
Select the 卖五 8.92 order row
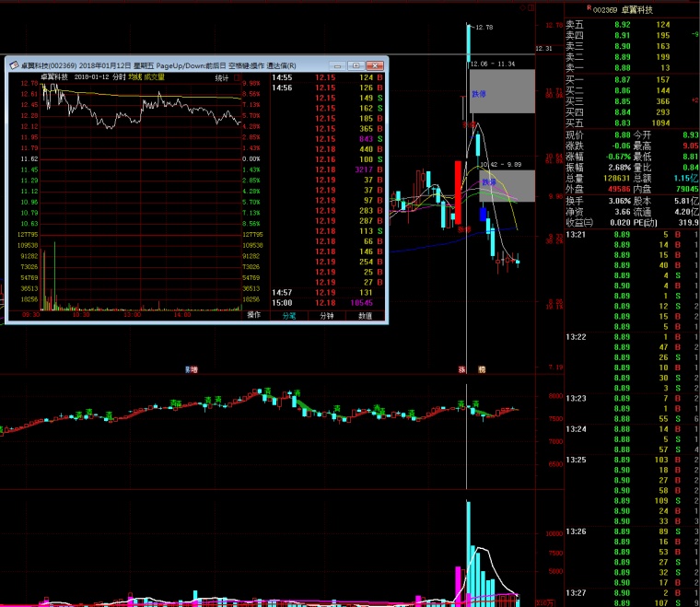[x=631, y=25]
